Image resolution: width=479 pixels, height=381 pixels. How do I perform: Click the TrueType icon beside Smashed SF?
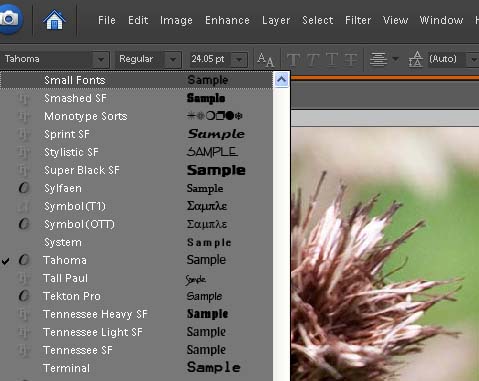[x=24, y=98]
